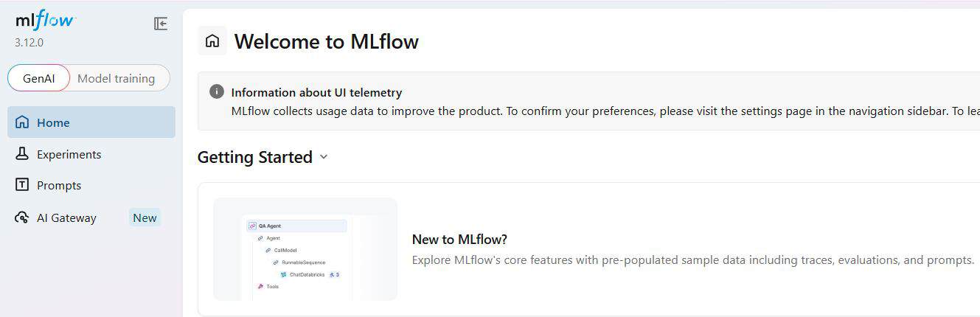Click the version number 3.12.0
The image size is (980, 317).
click(x=29, y=43)
